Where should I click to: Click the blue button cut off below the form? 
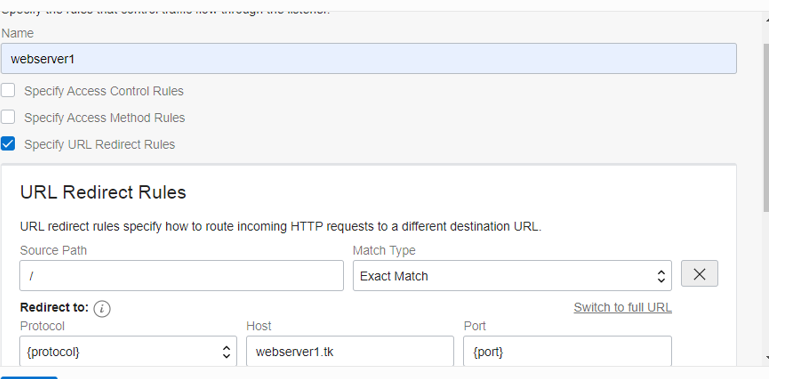pos(29,377)
